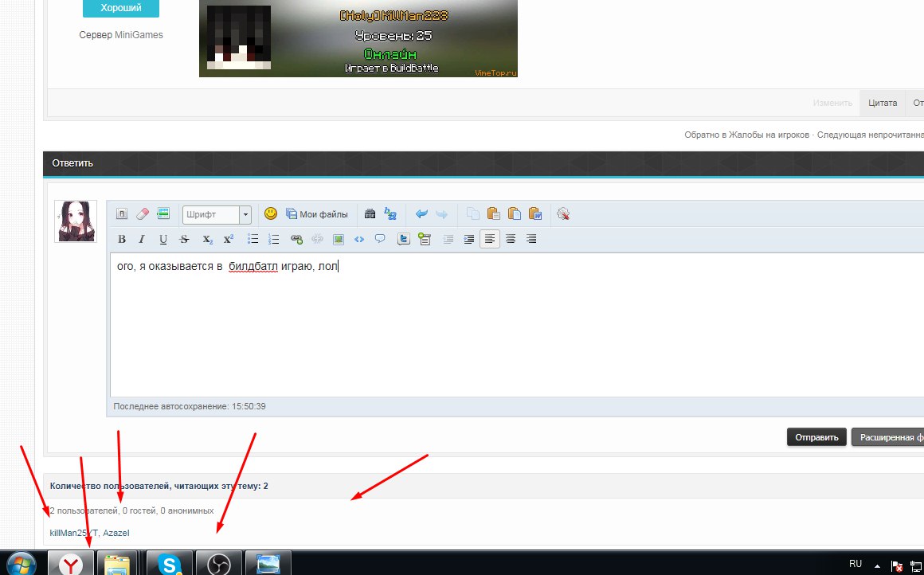Toggle Subscript formatting
This screenshot has height=575, width=924.
tap(207, 239)
